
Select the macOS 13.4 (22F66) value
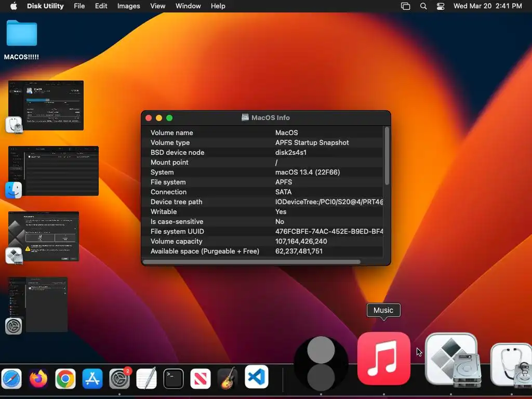[308, 172]
